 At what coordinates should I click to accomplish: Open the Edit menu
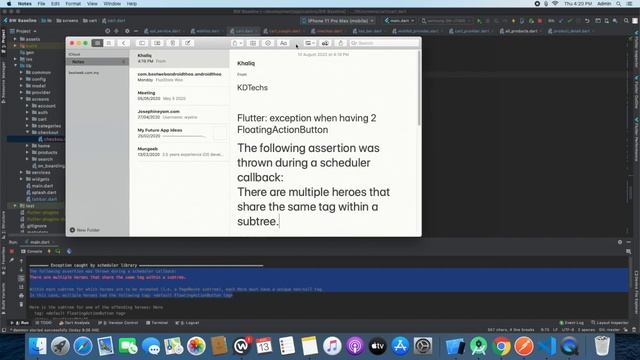click(55, 4)
